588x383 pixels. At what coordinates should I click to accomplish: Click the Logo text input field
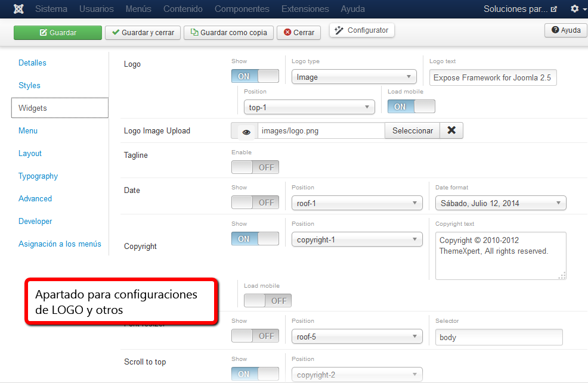point(493,77)
